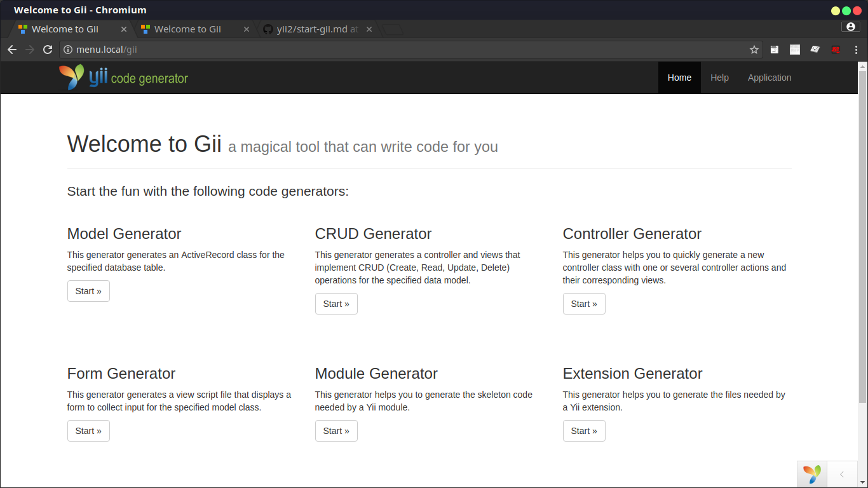Reload the page with refresh icon
868x488 pixels.
pyautogui.click(x=48, y=50)
